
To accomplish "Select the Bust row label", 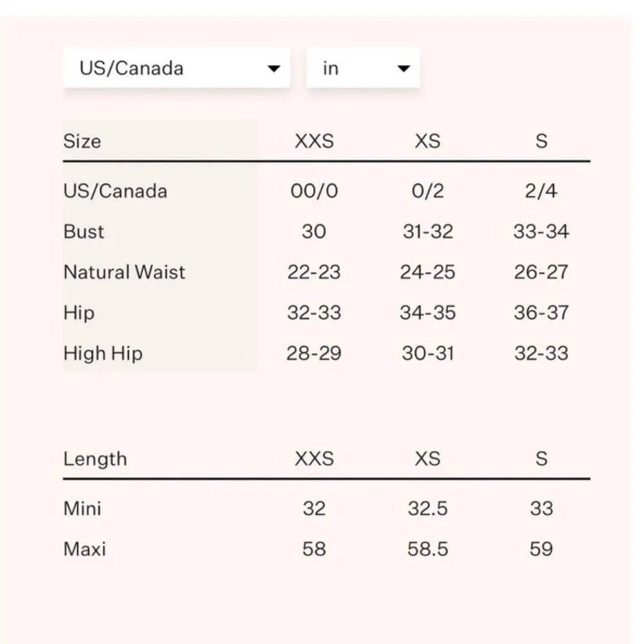I will coord(84,231).
